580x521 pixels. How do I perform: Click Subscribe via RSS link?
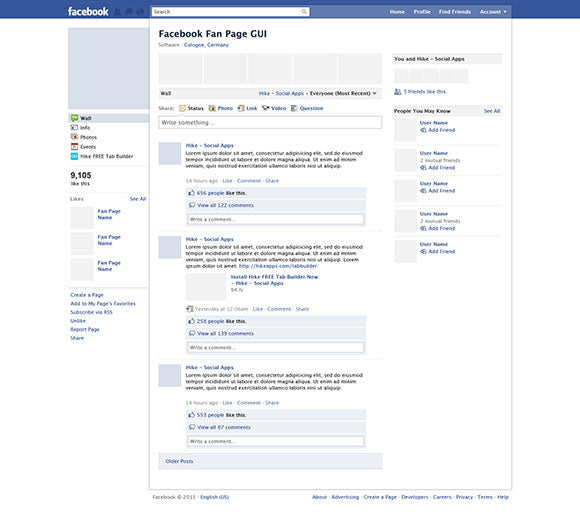coord(91,312)
